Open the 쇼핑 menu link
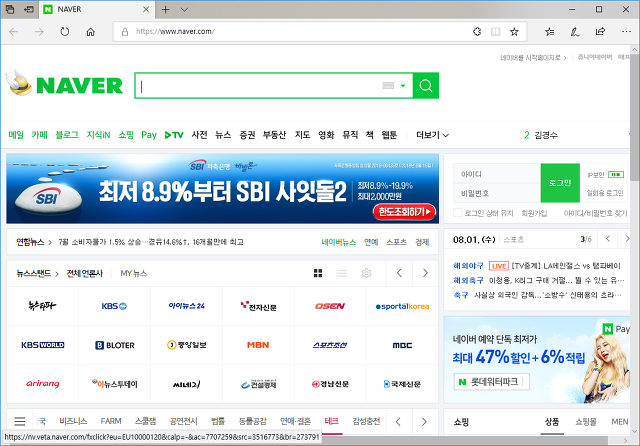Screen dimensions: 640x446 [x=126, y=135]
